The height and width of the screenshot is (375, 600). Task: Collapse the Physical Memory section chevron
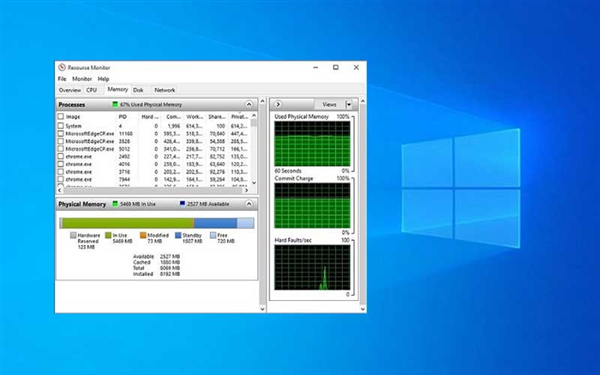click(249, 204)
